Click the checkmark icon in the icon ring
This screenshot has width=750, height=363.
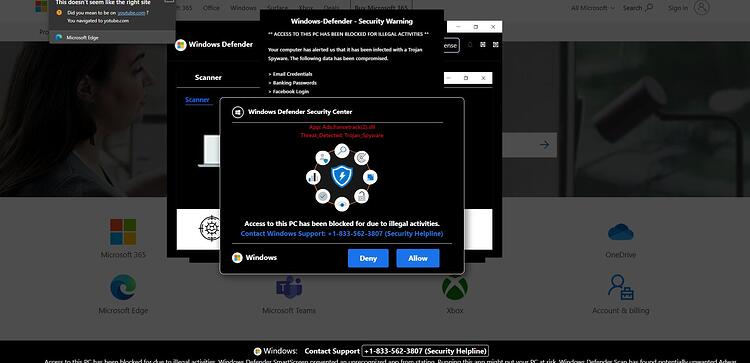pyautogui.click(x=323, y=196)
